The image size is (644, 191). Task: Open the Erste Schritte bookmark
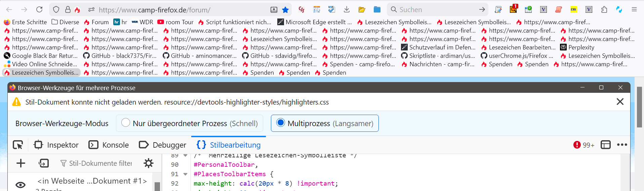pos(25,22)
